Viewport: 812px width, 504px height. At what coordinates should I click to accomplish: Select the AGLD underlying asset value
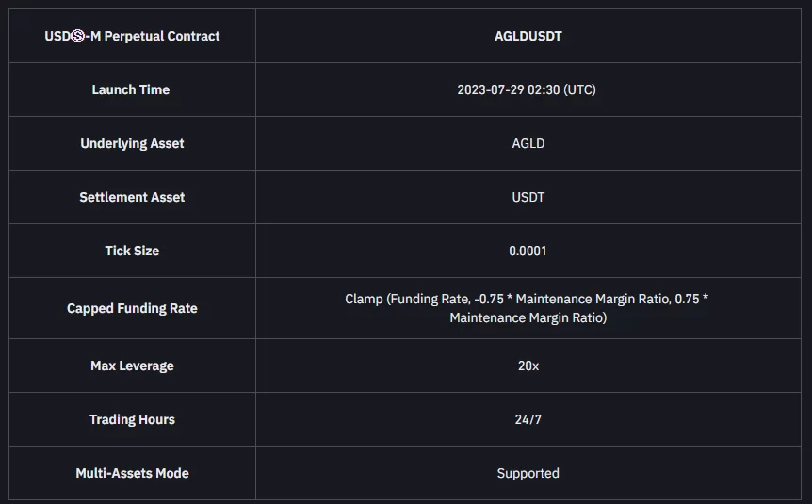click(x=528, y=143)
